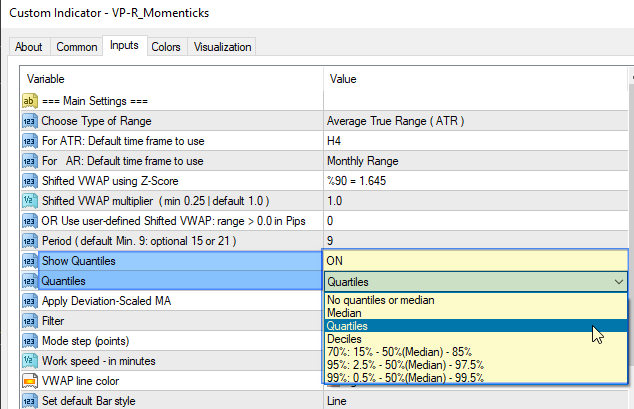
Task: Click the icon beside Apply Deviation-Scaled MA
Action: pos(29,301)
